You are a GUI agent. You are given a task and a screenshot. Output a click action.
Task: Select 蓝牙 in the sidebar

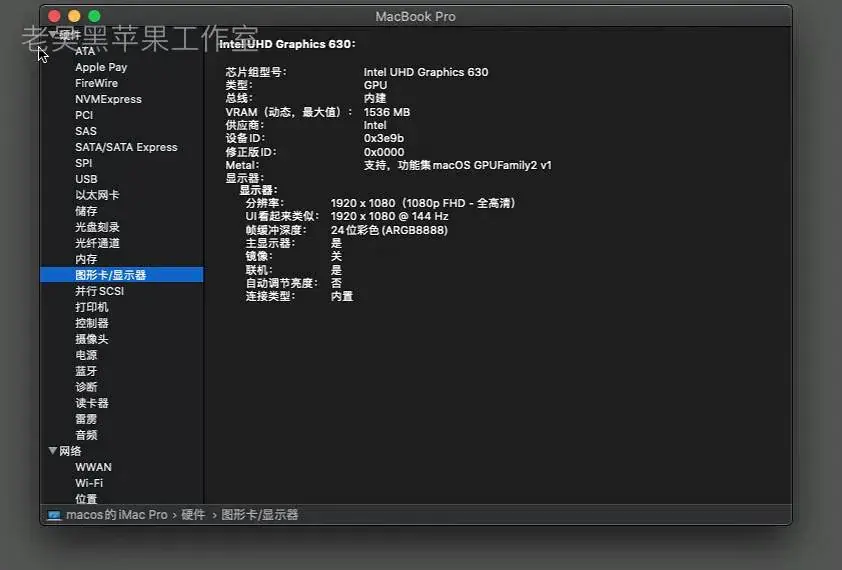tap(86, 371)
